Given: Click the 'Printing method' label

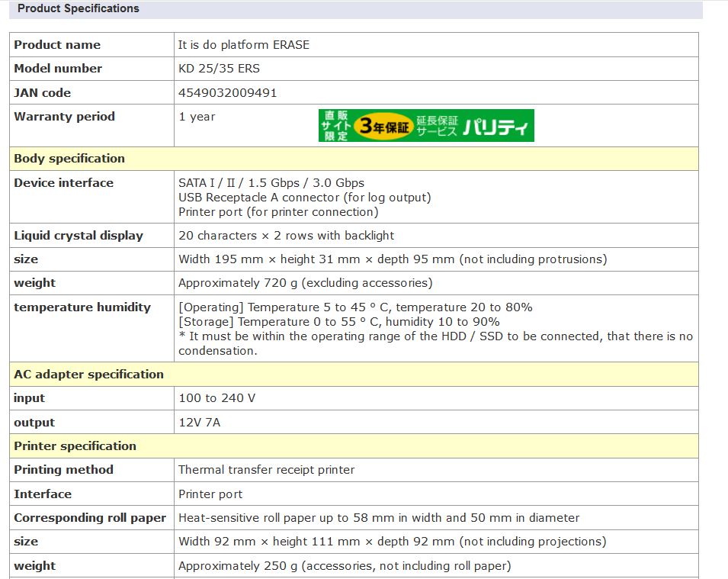Looking at the screenshot, I should (x=63, y=470).
